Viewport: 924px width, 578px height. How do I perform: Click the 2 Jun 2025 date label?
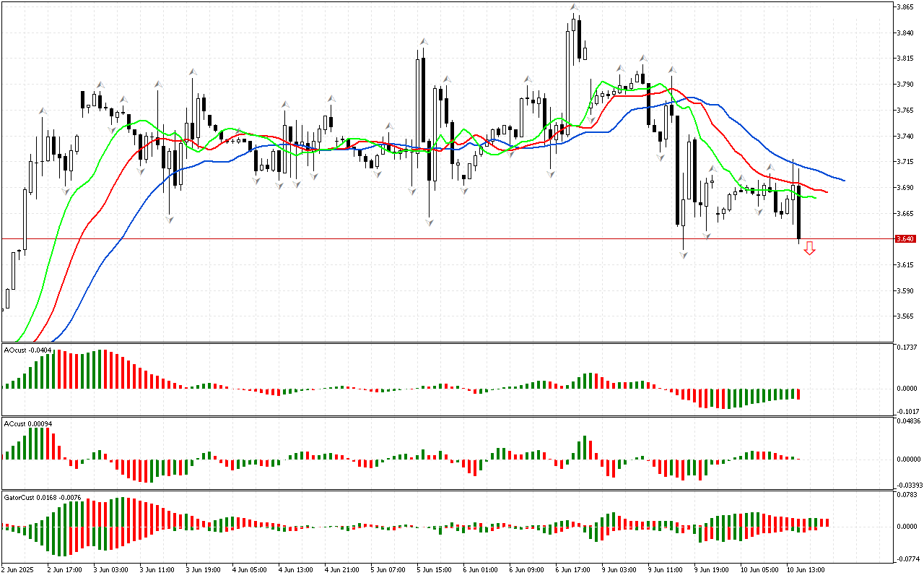(19, 569)
